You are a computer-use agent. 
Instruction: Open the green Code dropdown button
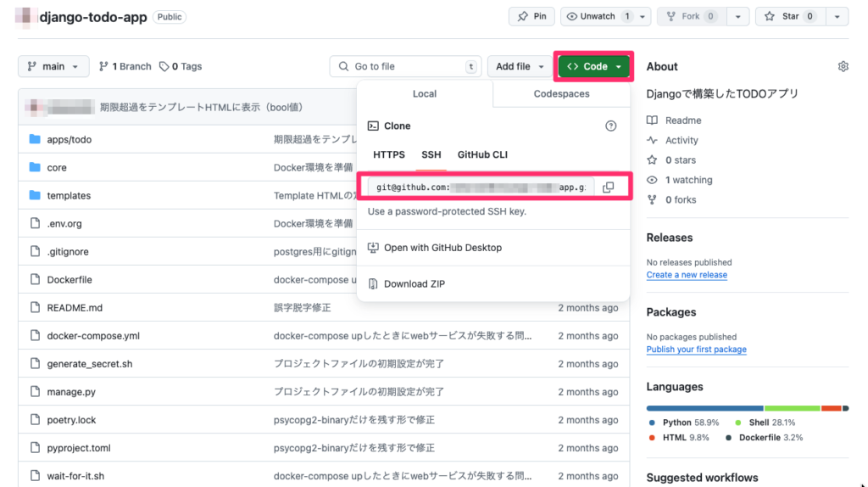click(x=594, y=66)
